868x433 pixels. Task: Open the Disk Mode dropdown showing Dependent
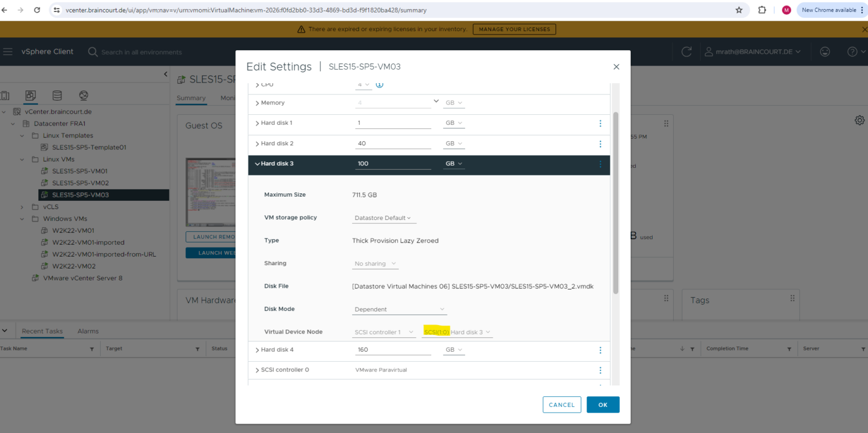tap(399, 309)
